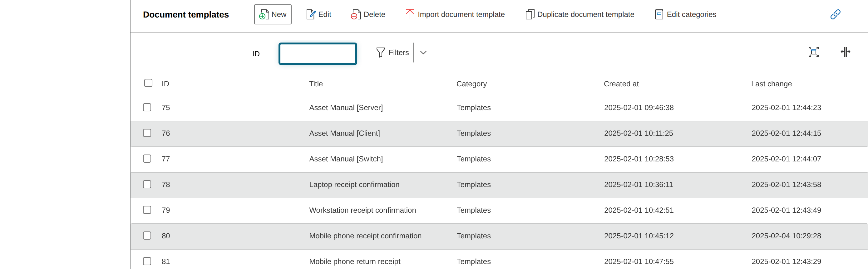
Task: Select the Asset Manual [Switch] title
Action: coord(346,159)
